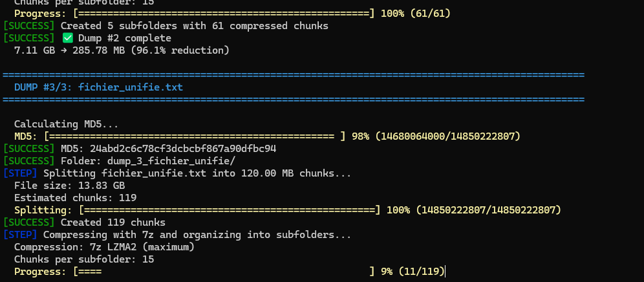Click the text cursor after (11/119)

[446, 272]
